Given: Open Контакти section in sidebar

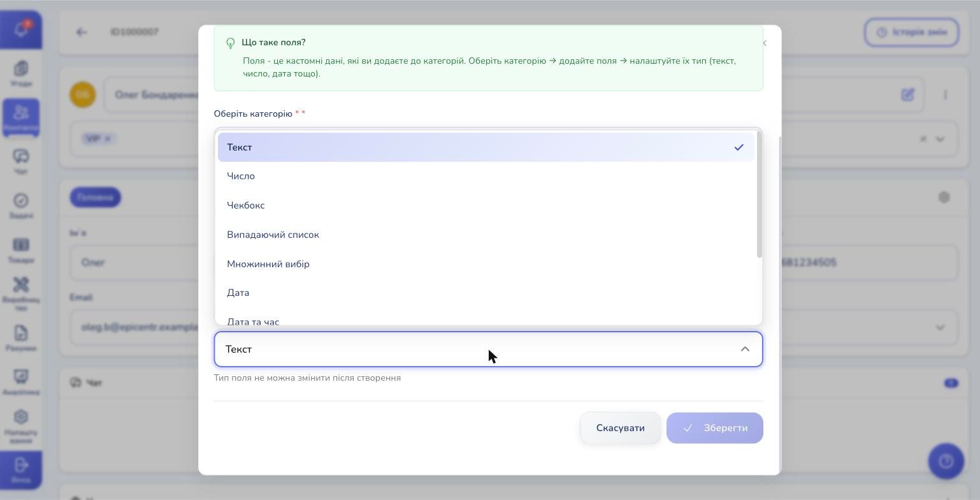Looking at the screenshot, I should click(20, 117).
